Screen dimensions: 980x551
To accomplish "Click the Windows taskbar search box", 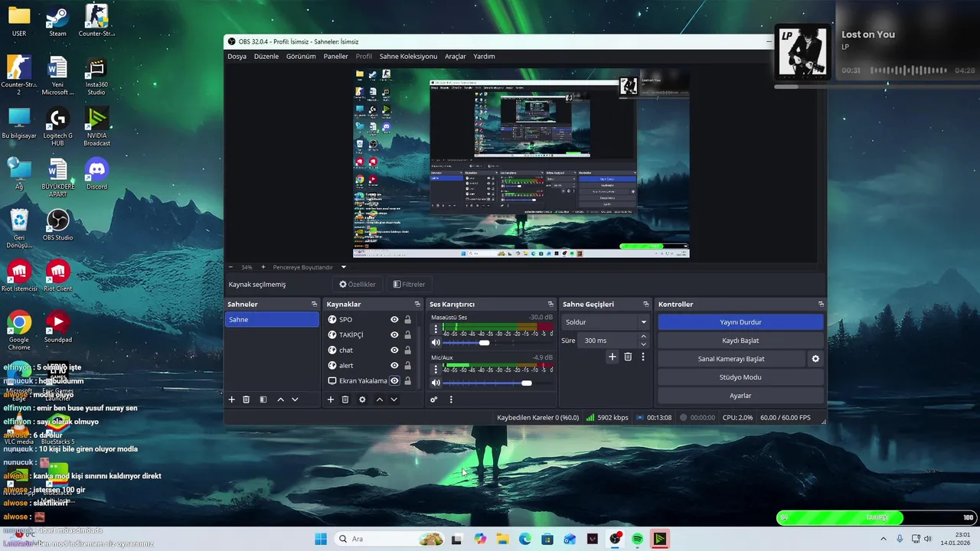I will [389, 539].
